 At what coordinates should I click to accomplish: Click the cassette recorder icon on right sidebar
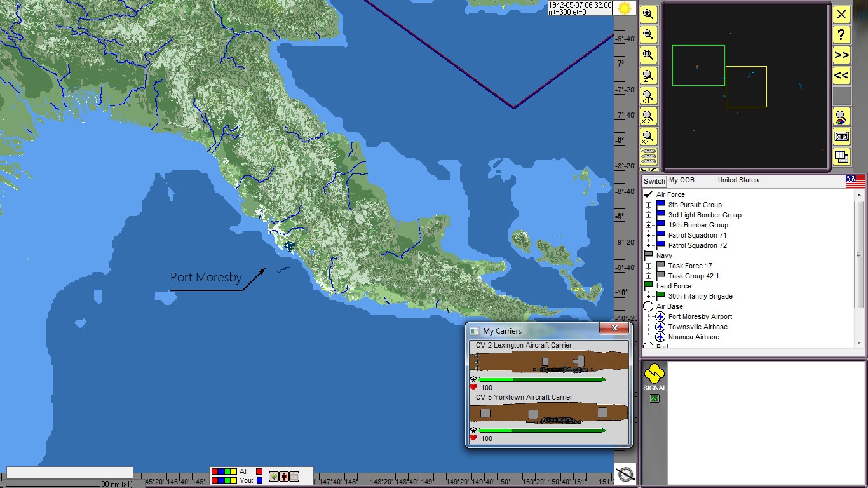pos(841,136)
